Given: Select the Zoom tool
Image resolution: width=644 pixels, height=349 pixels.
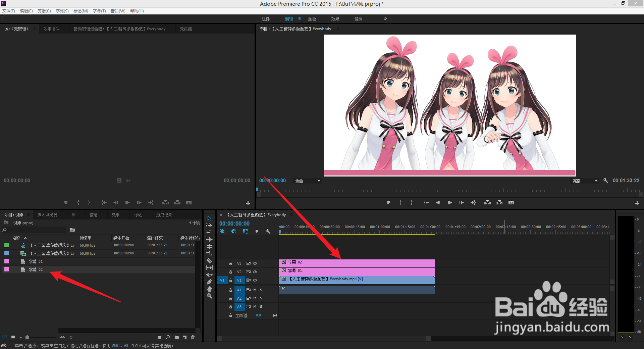Looking at the screenshot, I should (x=209, y=296).
